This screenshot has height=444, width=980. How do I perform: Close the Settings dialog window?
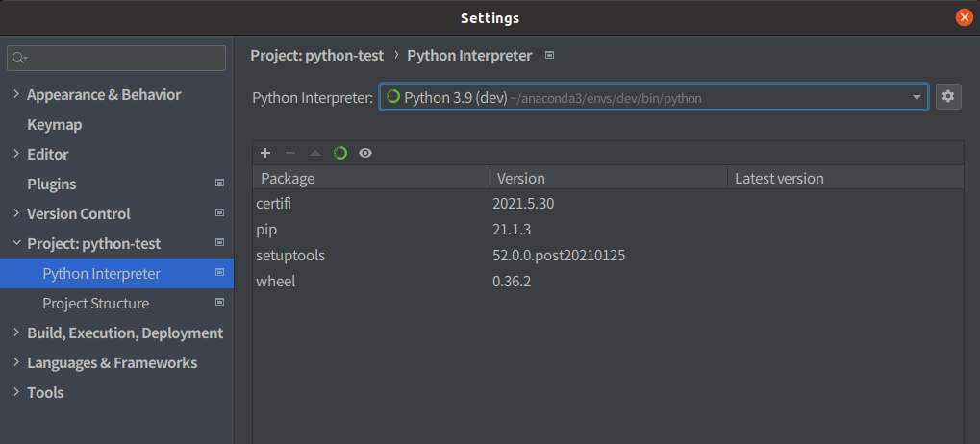(963, 17)
